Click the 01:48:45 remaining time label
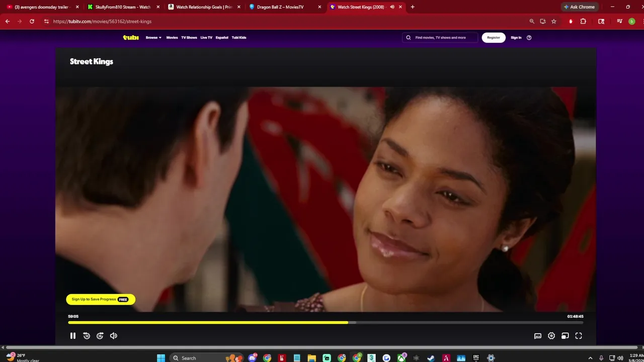This screenshot has width=644, height=362. pos(575,316)
